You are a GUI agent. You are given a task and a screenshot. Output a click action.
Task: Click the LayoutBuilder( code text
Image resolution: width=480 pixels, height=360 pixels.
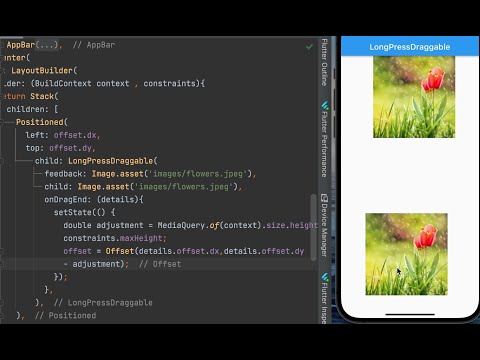pyautogui.click(x=44, y=71)
